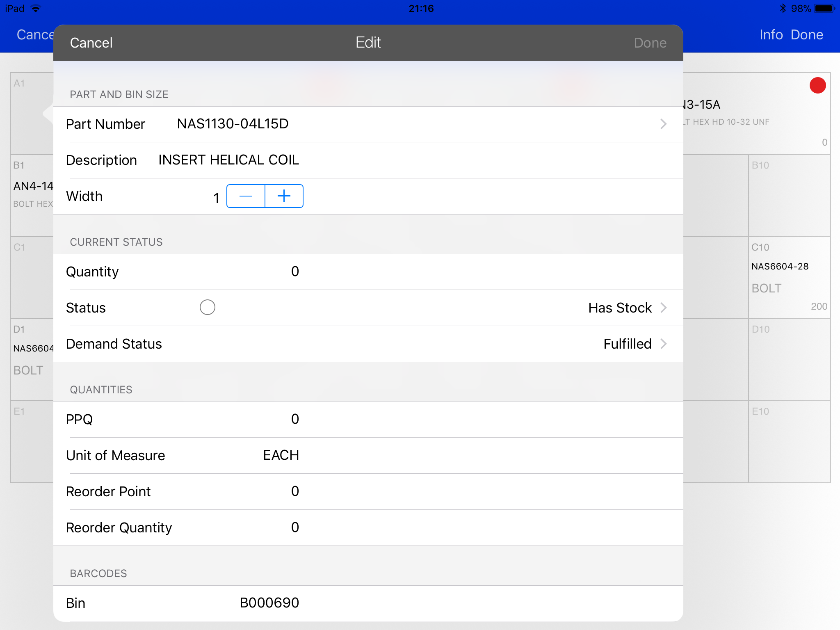Edit the Reorder Point value
The width and height of the screenshot is (840, 630).
coord(294,491)
